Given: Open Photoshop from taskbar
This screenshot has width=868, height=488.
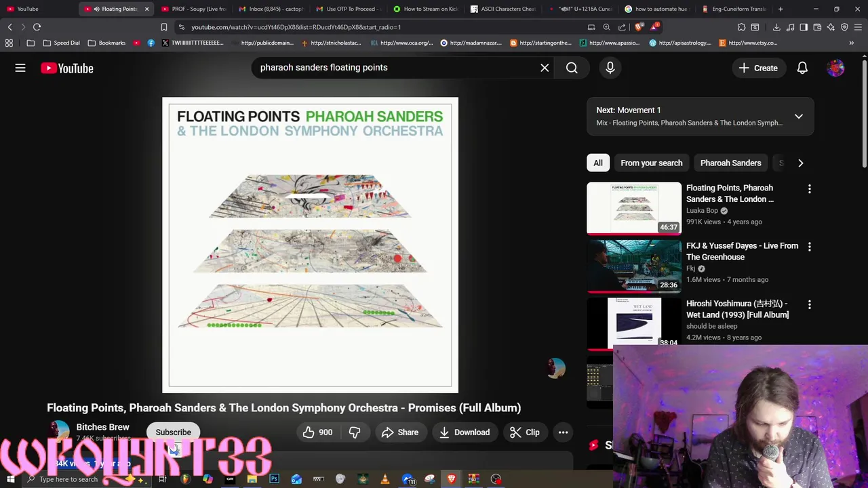Looking at the screenshot, I should click(274, 479).
